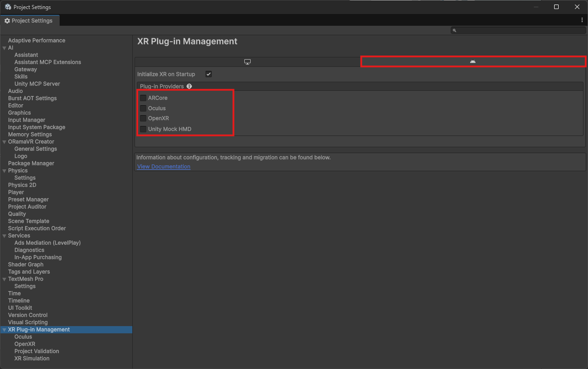
Task: Select Scene Template
Action: pyautogui.click(x=28, y=221)
